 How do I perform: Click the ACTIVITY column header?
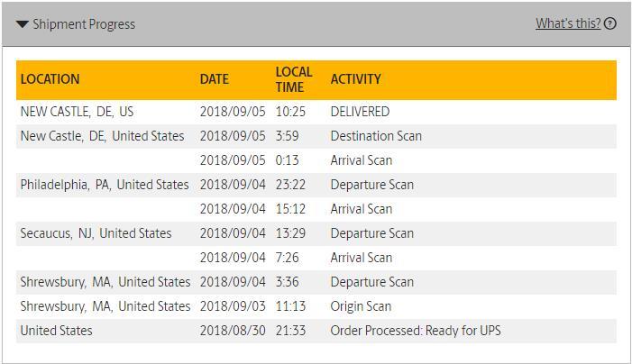point(355,79)
